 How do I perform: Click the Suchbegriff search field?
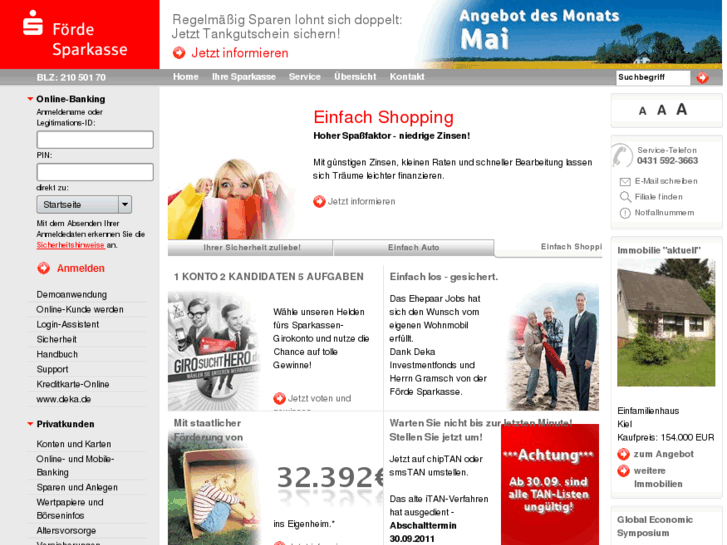pos(653,77)
